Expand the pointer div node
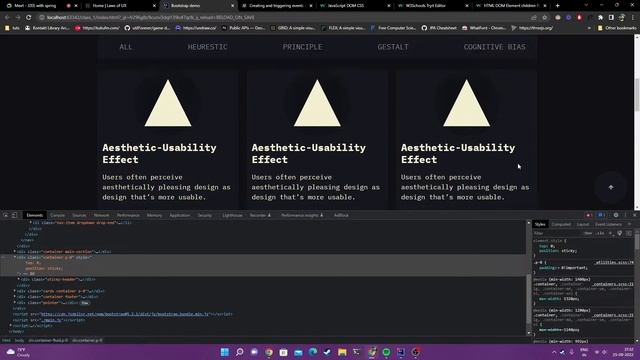Screen dimensions: 640x360 pos(15,303)
